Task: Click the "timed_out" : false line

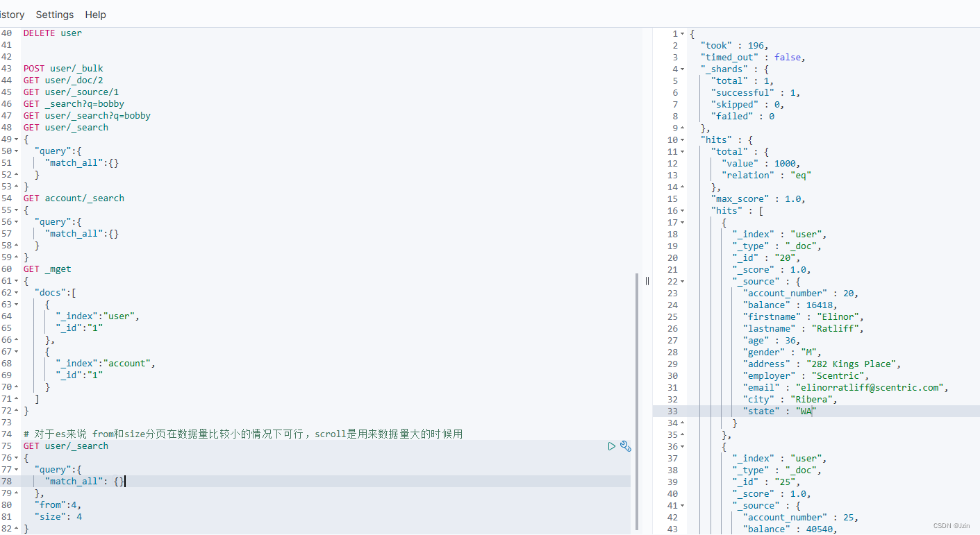Action: [753, 58]
